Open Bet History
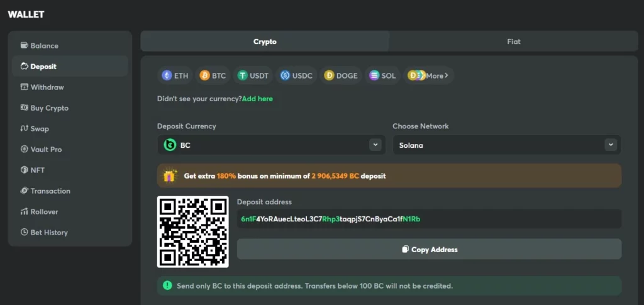The width and height of the screenshot is (644, 305). (70, 232)
